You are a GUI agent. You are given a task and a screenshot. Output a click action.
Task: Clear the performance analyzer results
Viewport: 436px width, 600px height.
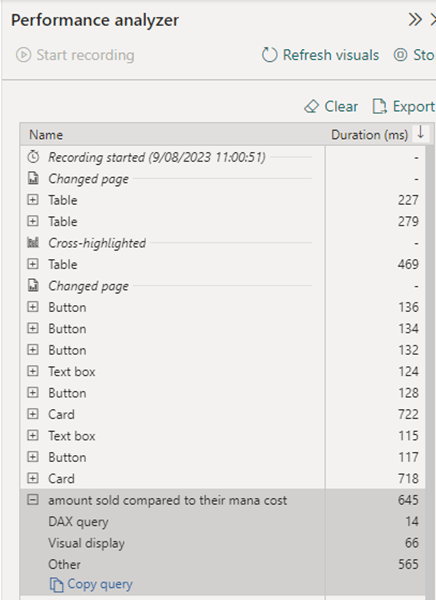[x=331, y=106]
